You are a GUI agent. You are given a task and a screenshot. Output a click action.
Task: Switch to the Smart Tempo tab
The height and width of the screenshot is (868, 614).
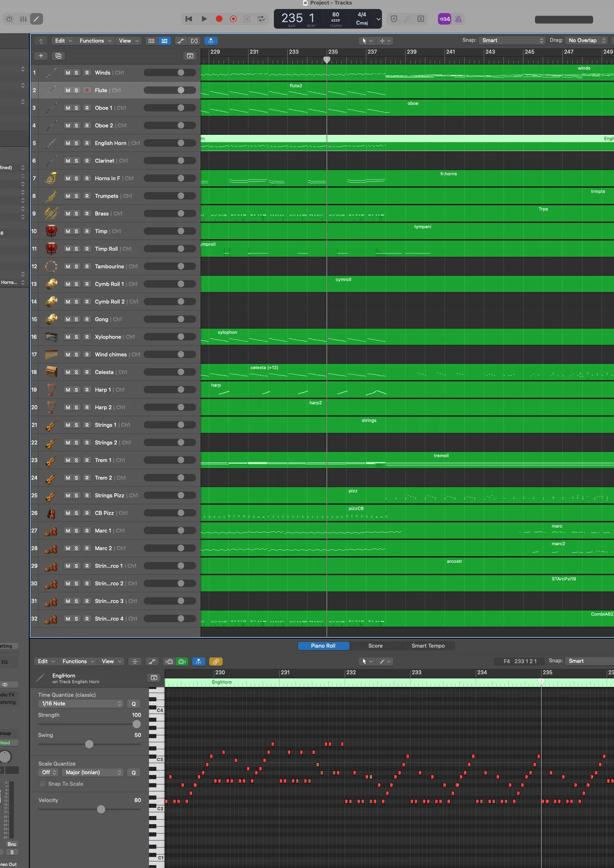point(428,646)
